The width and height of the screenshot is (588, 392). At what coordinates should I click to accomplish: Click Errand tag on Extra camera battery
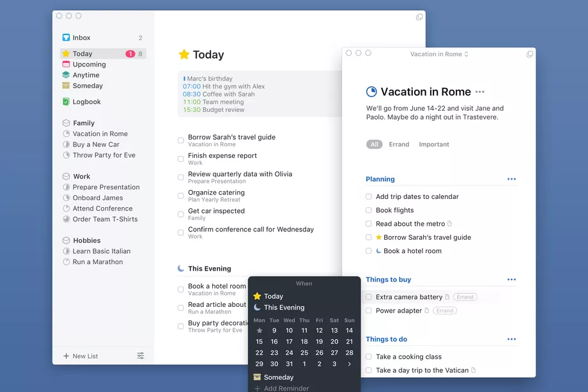click(465, 297)
